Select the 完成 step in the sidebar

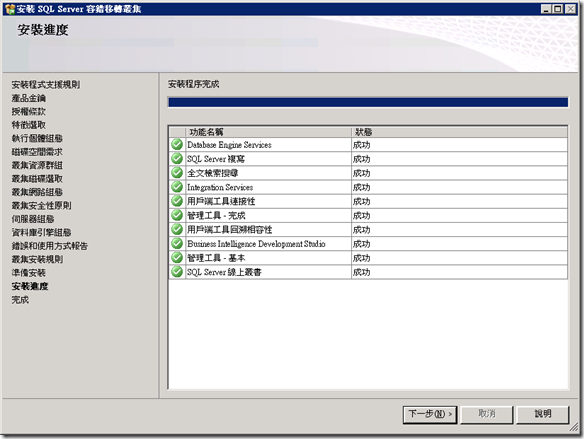(20, 300)
